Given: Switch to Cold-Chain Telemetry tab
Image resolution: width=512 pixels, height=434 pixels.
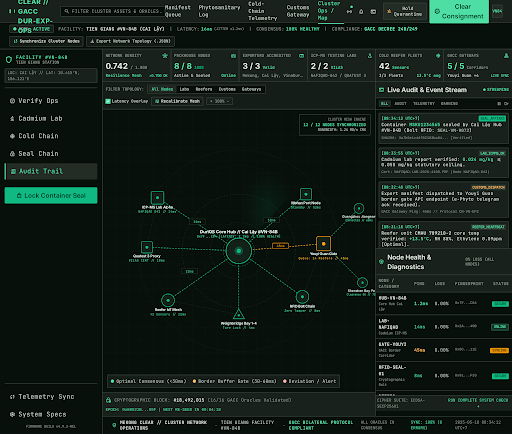Looking at the screenshot, I should 262,11.
